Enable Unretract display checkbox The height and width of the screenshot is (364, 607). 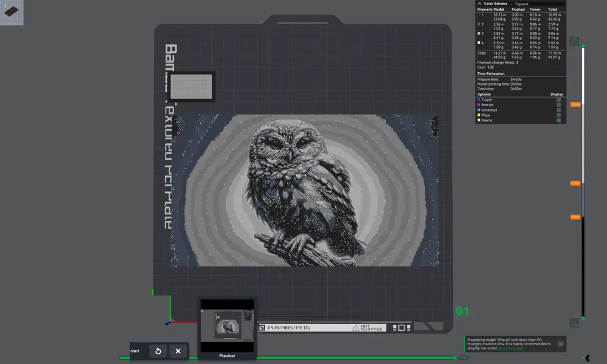click(558, 110)
